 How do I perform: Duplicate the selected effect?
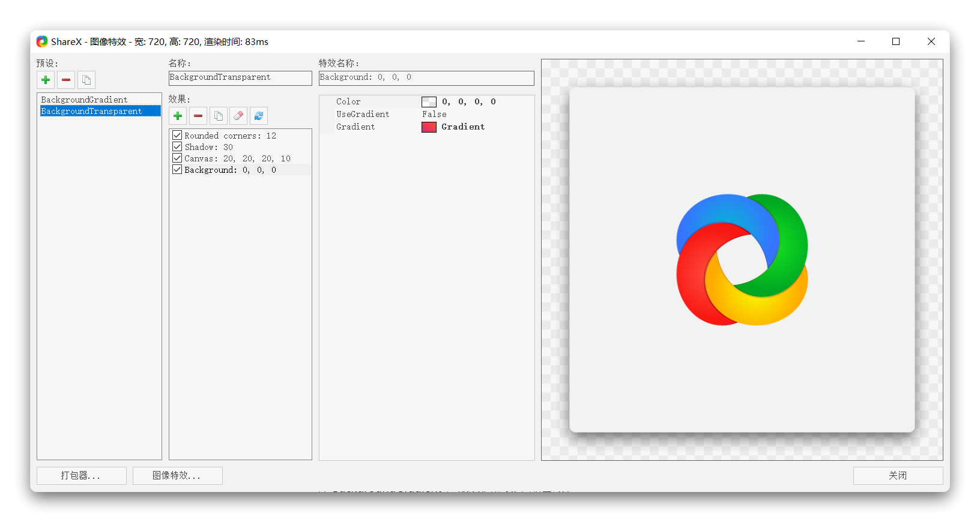click(x=219, y=116)
